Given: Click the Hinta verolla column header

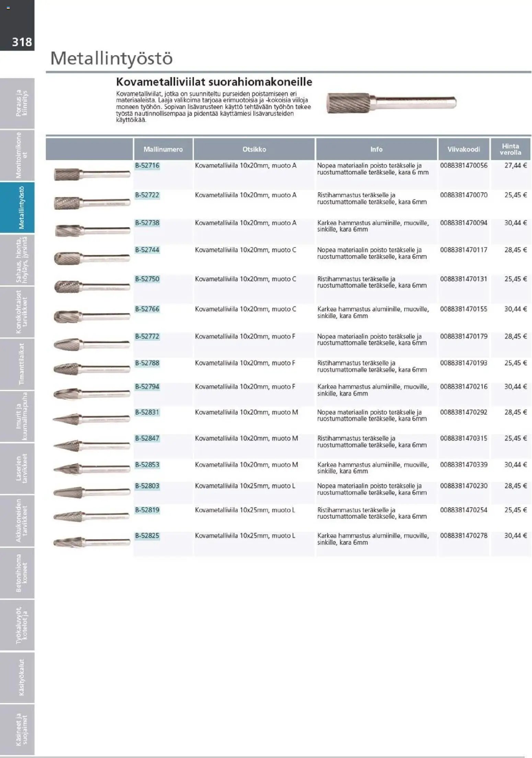Looking at the screenshot, I should pos(510,149).
